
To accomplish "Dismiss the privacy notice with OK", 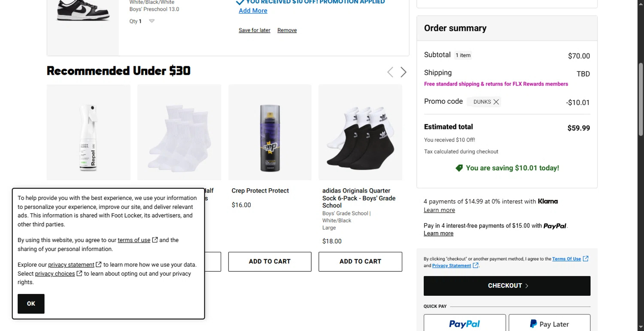I will [x=30, y=303].
